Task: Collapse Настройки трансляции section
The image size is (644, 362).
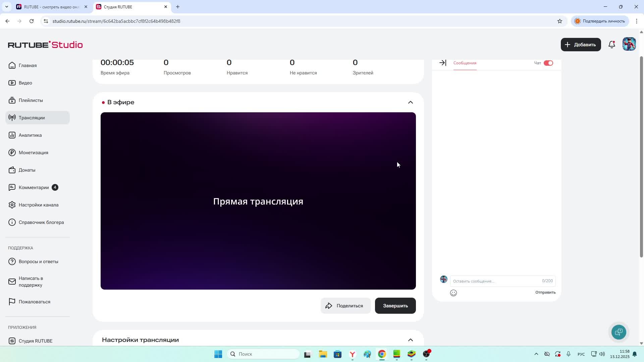Action: coord(410,340)
